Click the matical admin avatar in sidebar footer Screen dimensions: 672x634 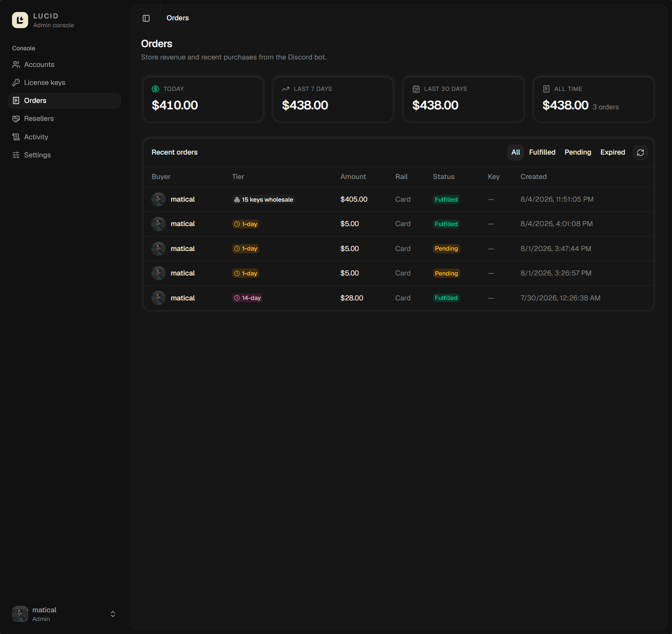pyautogui.click(x=20, y=614)
